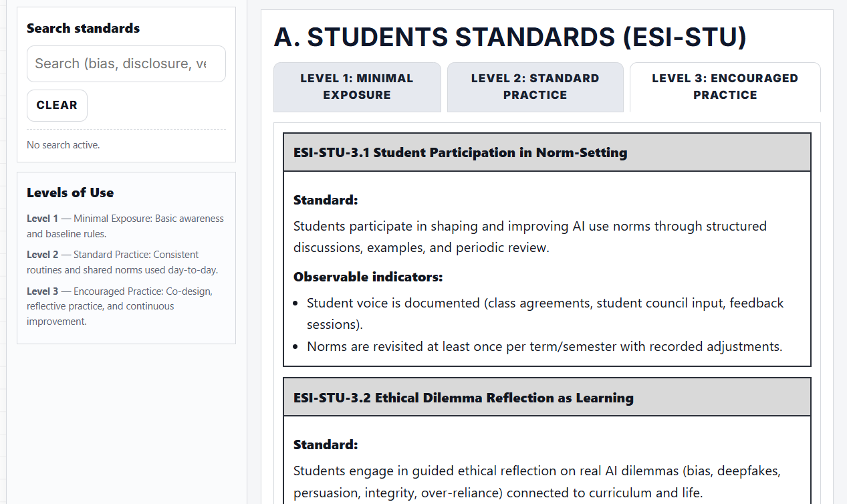Screen dimensions: 847x504
Task: Click the dotted divider below the CLEAR button
Action: tap(126, 128)
